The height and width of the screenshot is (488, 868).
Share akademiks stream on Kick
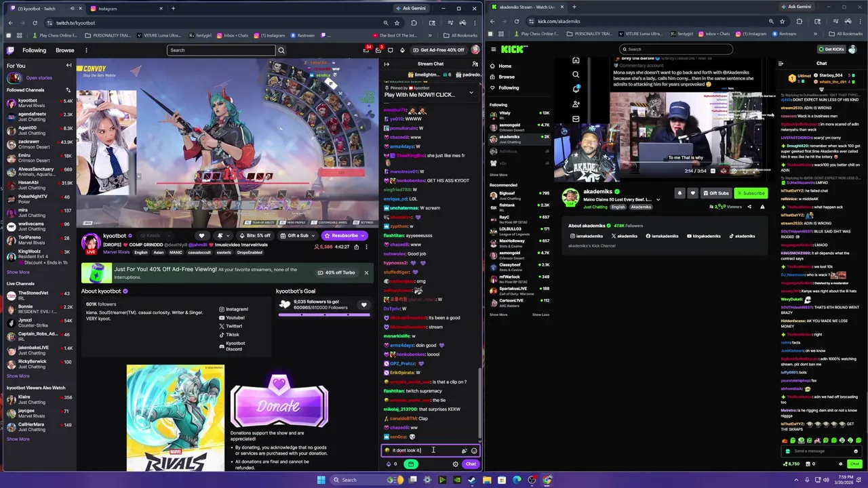tap(749, 207)
